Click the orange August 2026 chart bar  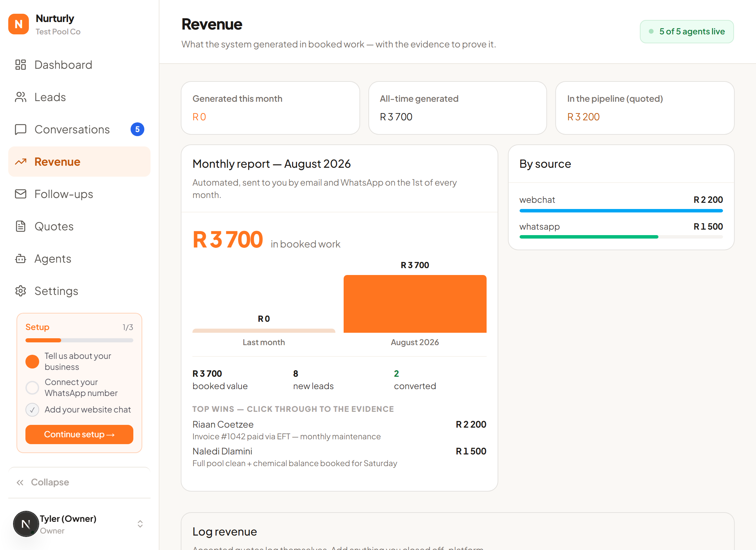pos(415,304)
